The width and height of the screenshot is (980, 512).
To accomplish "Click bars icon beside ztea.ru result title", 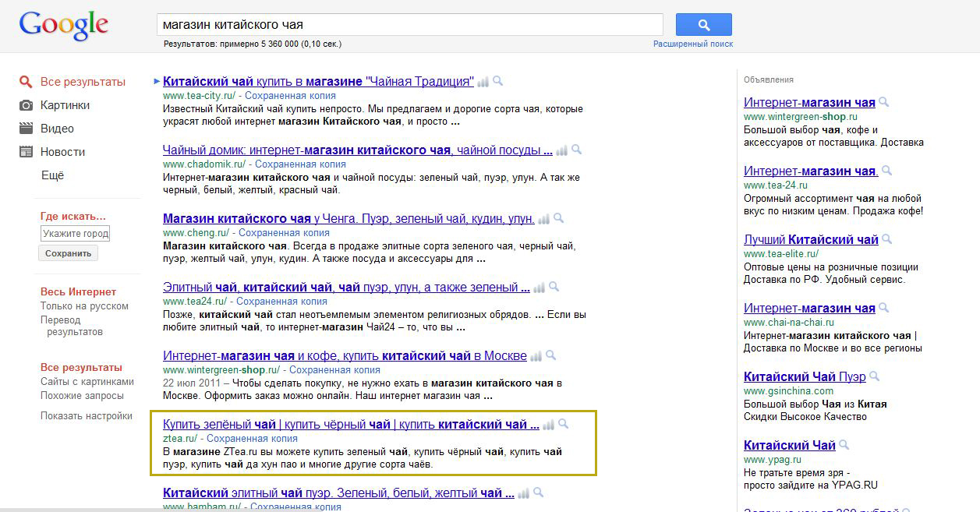I will 549,424.
